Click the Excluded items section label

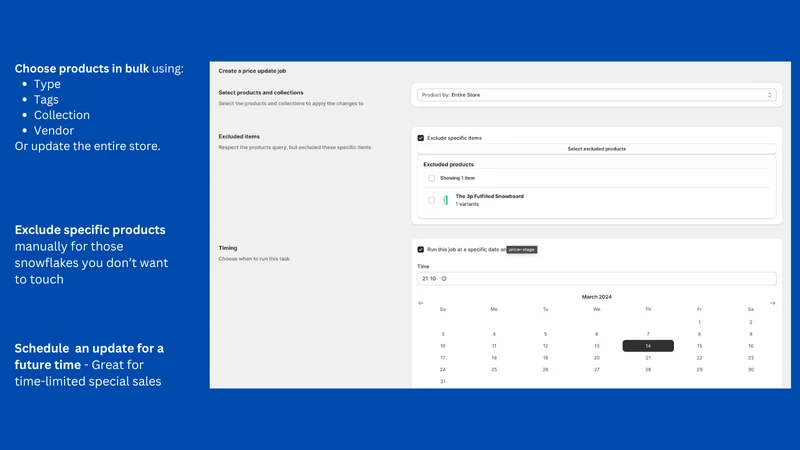point(239,136)
